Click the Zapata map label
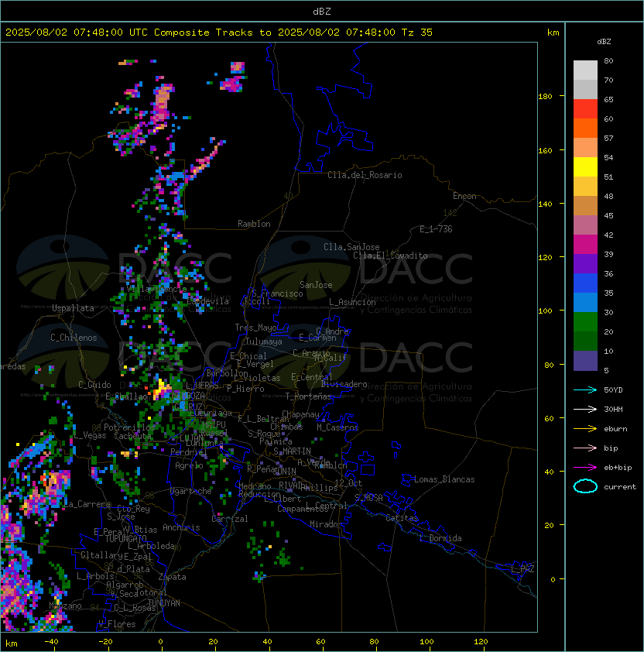This screenshot has height=652, width=644. coord(172,577)
